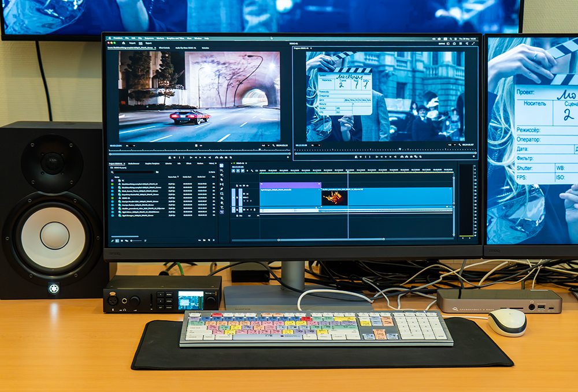Switch to the Effect Controls tab
The image size is (578, 392).
164,48
